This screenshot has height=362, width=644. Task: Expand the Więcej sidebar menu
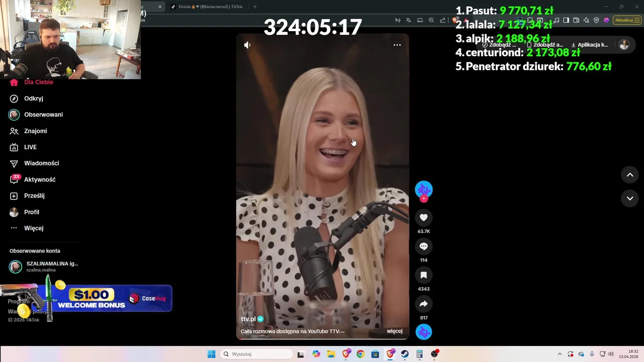pyautogui.click(x=27, y=228)
